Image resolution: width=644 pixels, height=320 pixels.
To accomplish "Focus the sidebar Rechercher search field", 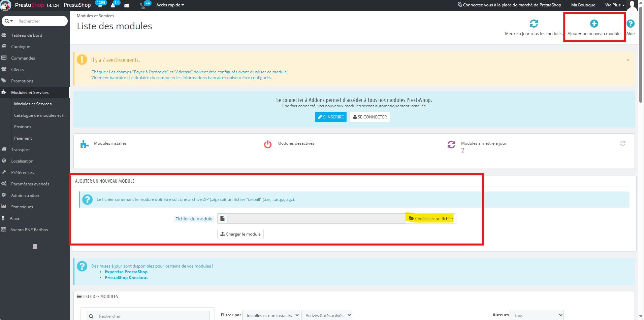I will click(41, 21).
